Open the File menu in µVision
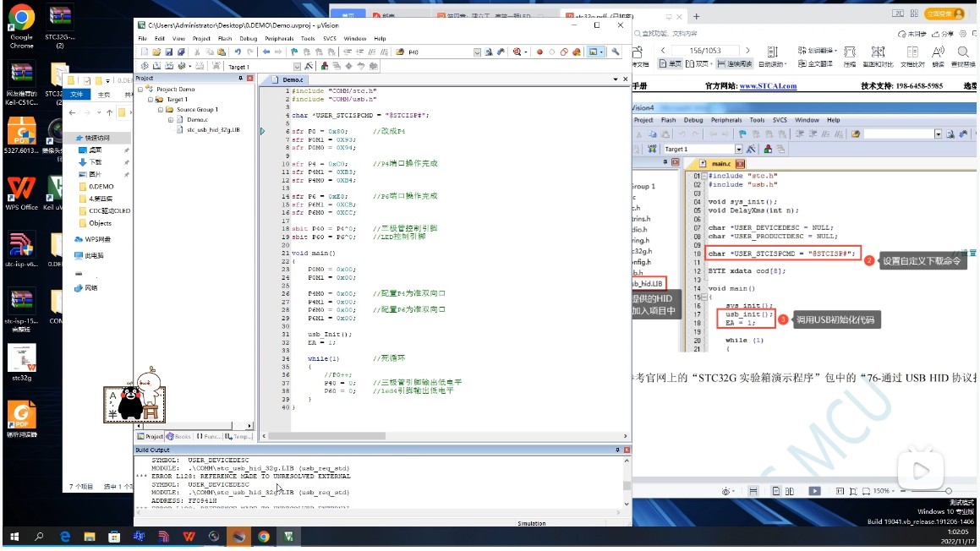 tap(143, 39)
